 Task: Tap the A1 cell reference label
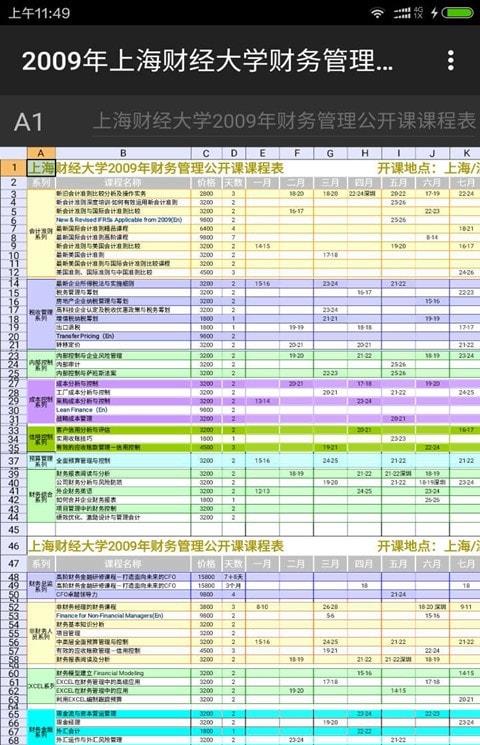click(29, 122)
